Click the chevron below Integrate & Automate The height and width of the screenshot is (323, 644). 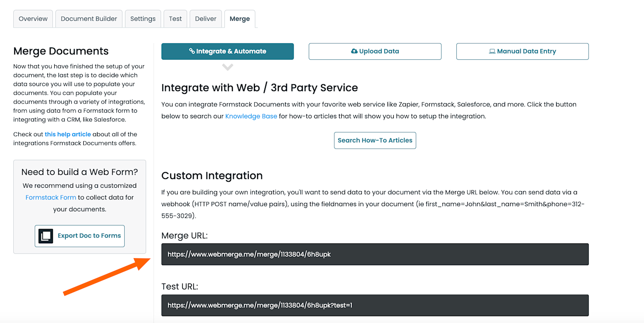(227, 67)
